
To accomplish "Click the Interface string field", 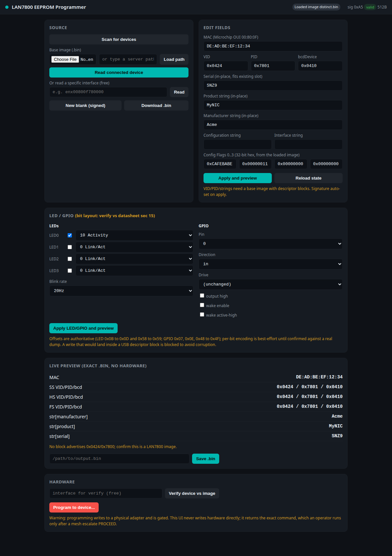I will tap(308, 144).
